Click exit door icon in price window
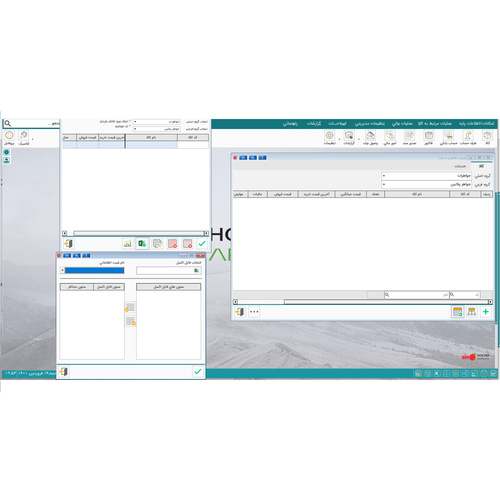This screenshot has width=500, height=500. [x=69, y=244]
